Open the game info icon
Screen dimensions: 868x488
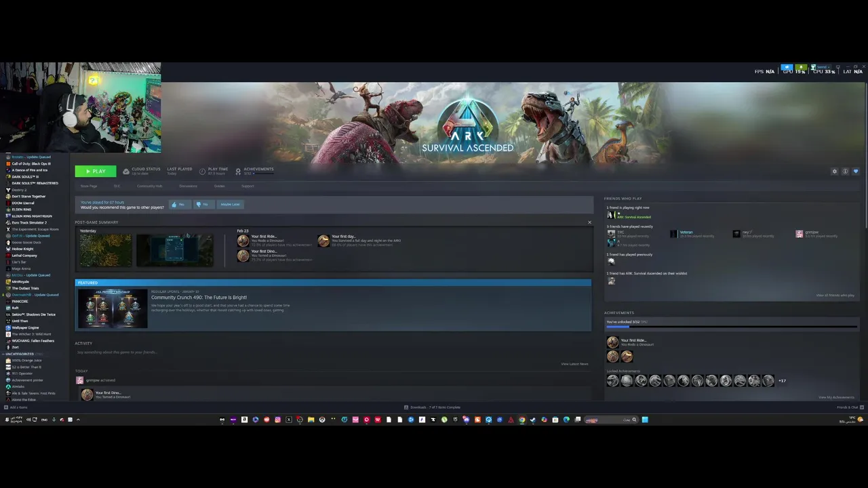(845, 171)
